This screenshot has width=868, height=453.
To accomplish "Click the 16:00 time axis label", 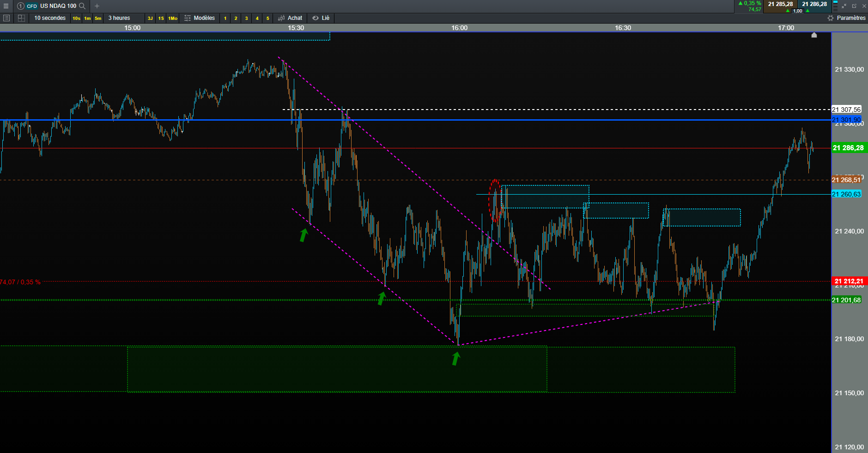I will click(459, 28).
